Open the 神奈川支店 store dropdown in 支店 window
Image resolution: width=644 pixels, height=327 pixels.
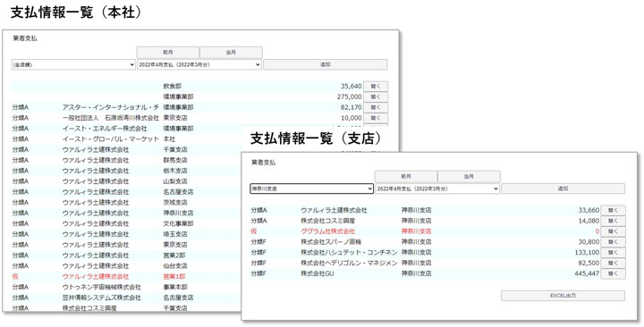click(312, 189)
